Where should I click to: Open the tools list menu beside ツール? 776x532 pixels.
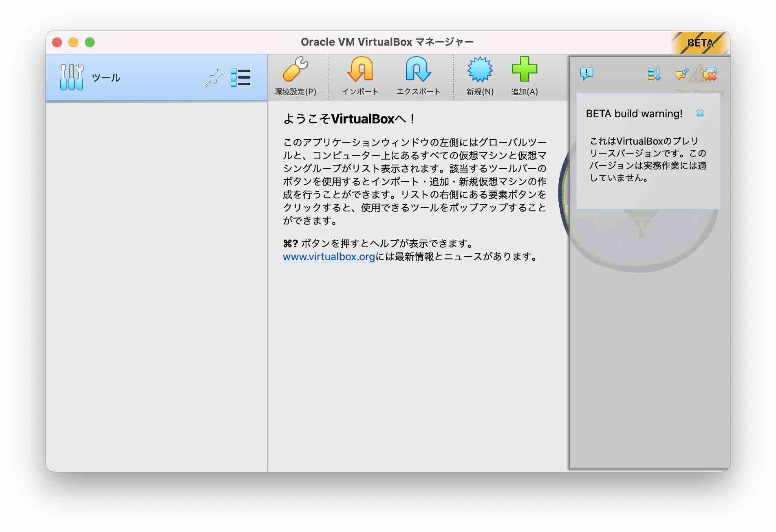[240, 77]
